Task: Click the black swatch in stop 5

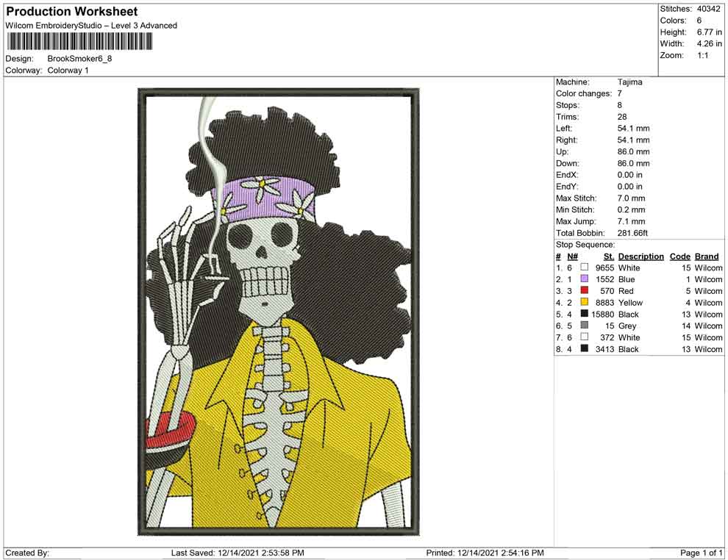Action: click(x=585, y=314)
